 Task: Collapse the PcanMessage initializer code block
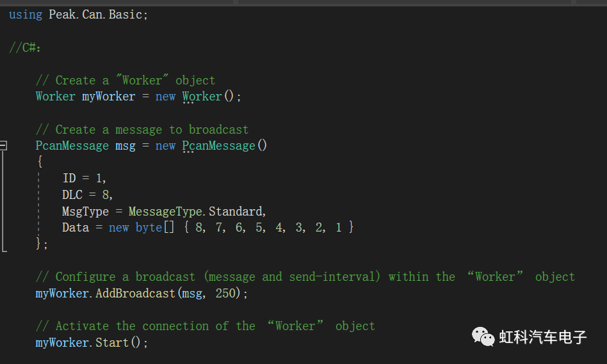click(x=3, y=146)
